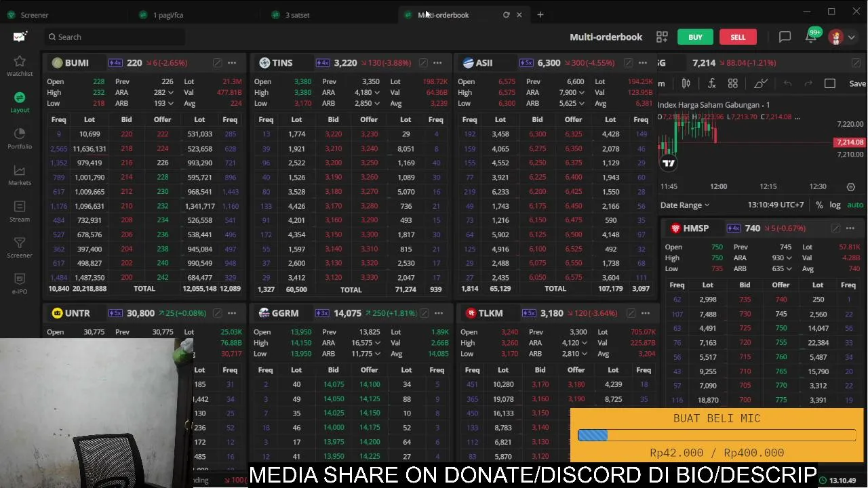
Task: Click the GGRM 3x leverage badge
Action: pyautogui.click(x=321, y=313)
